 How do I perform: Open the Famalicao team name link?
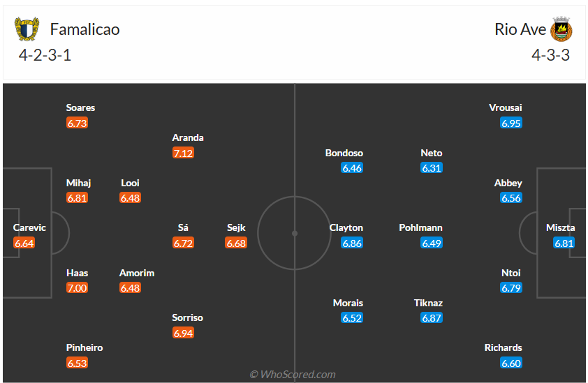coord(84,29)
